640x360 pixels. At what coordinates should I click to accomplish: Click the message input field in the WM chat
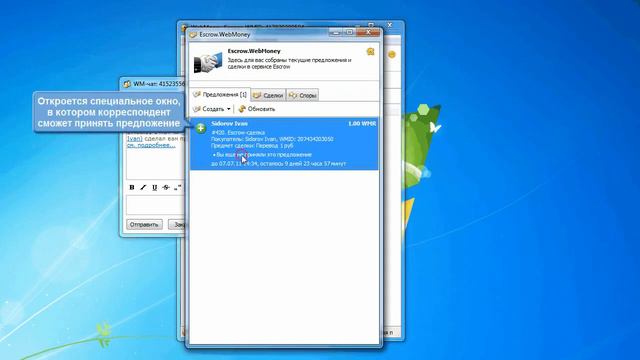click(156, 204)
